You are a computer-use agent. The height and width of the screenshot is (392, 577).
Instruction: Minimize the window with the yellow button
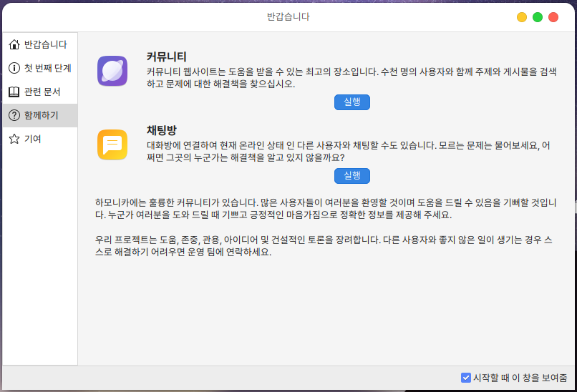click(x=522, y=16)
